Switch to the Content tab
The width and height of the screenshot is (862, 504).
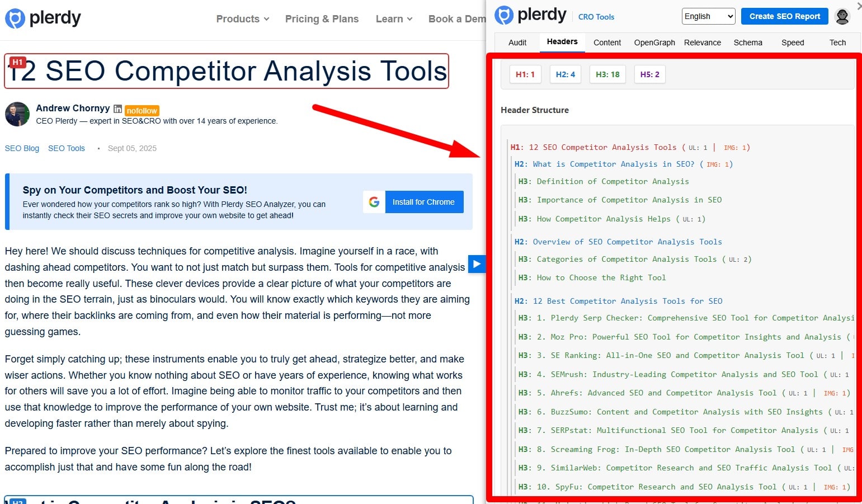pyautogui.click(x=607, y=43)
